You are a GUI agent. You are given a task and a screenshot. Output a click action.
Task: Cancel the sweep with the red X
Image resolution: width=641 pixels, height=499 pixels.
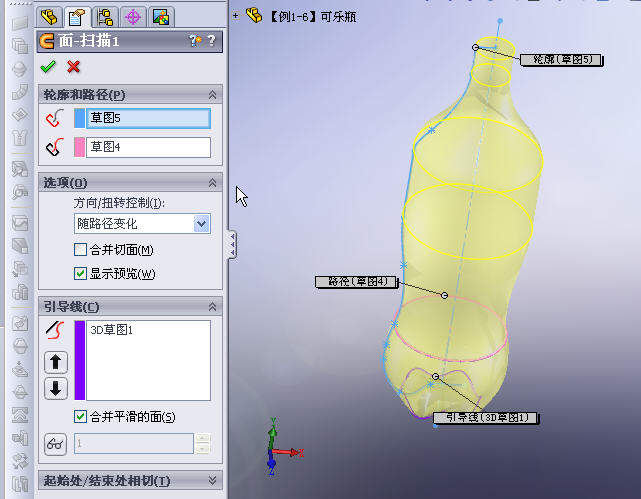[x=74, y=67]
